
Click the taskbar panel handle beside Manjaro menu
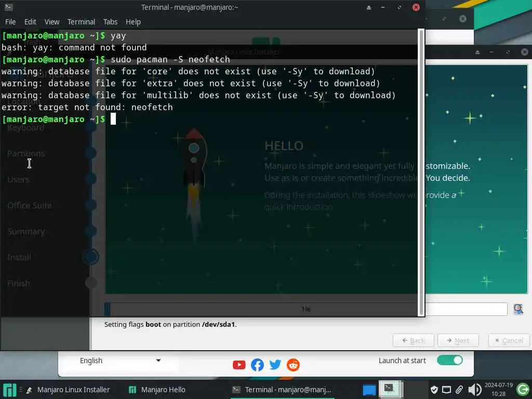[x=21, y=390]
